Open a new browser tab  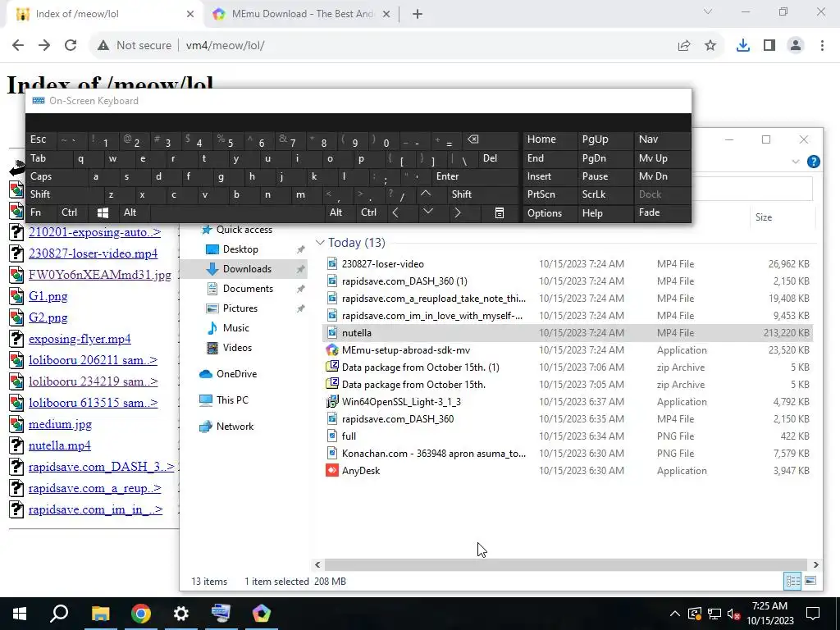click(418, 15)
